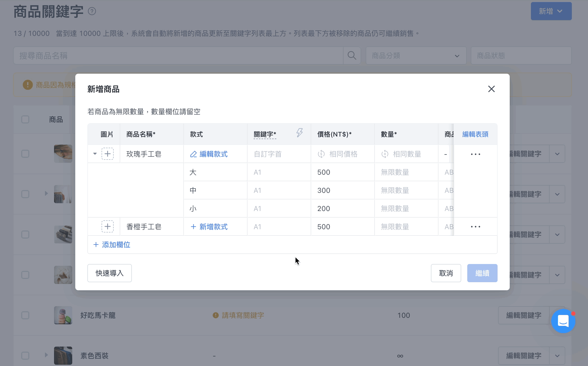Click the 繼續 button
Image resolution: width=588 pixels, height=366 pixels.
[x=482, y=273]
